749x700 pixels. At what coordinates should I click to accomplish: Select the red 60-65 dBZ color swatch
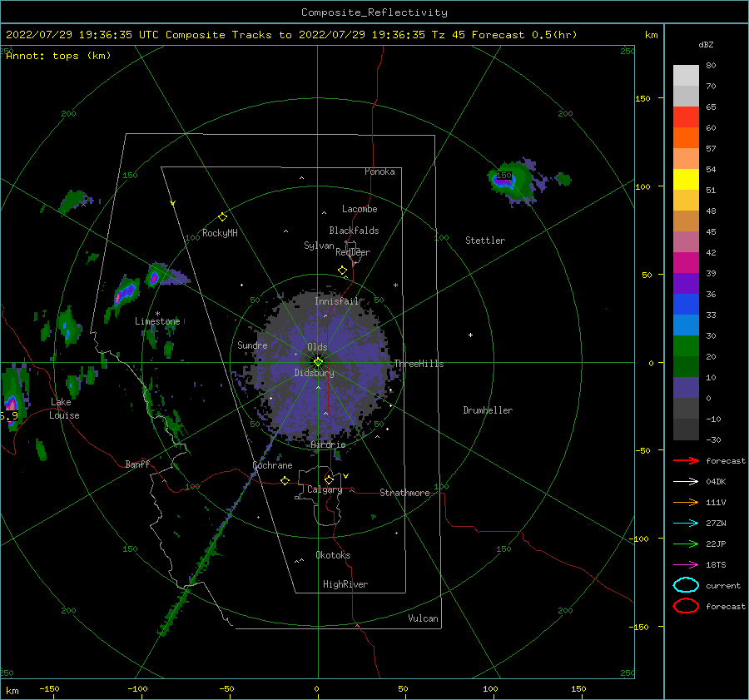coord(686,117)
